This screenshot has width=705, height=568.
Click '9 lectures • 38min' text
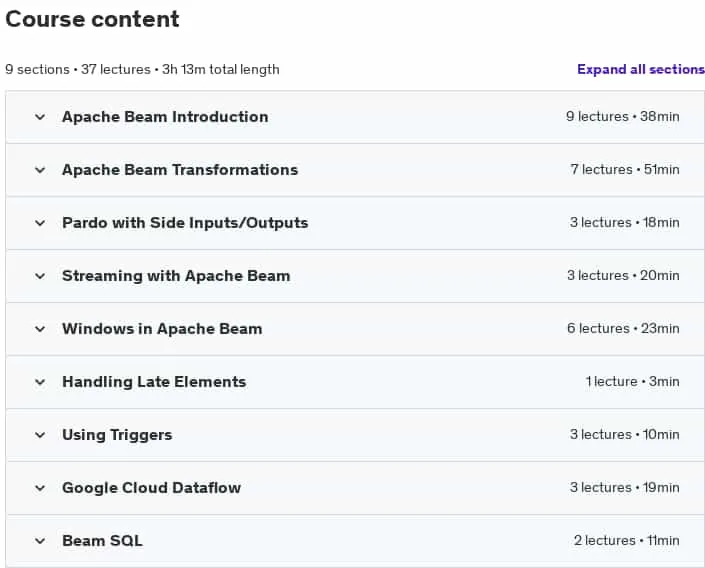click(623, 116)
